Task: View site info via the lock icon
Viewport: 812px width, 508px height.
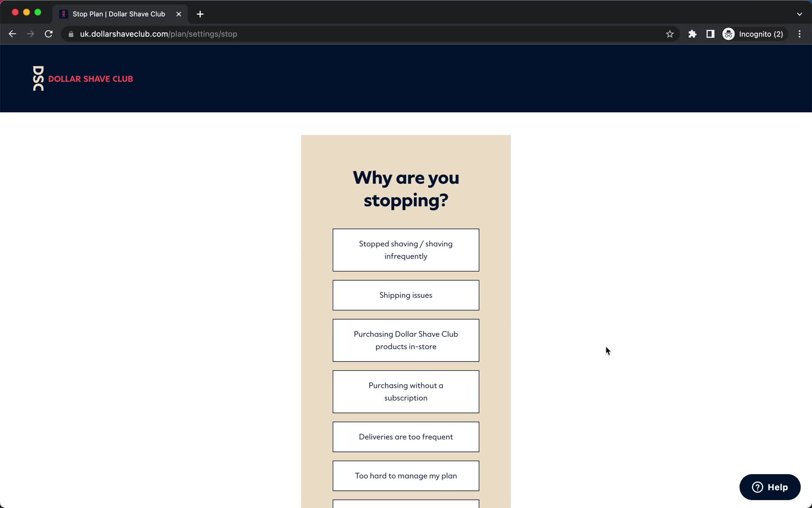Action: 71,34
